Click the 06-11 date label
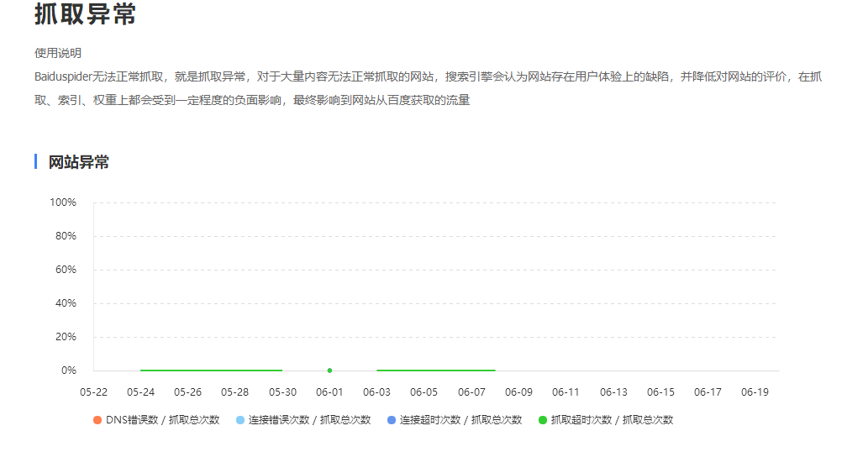The height and width of the screenshot is (473, 868). pyautogui.click(x=566, y=392)
